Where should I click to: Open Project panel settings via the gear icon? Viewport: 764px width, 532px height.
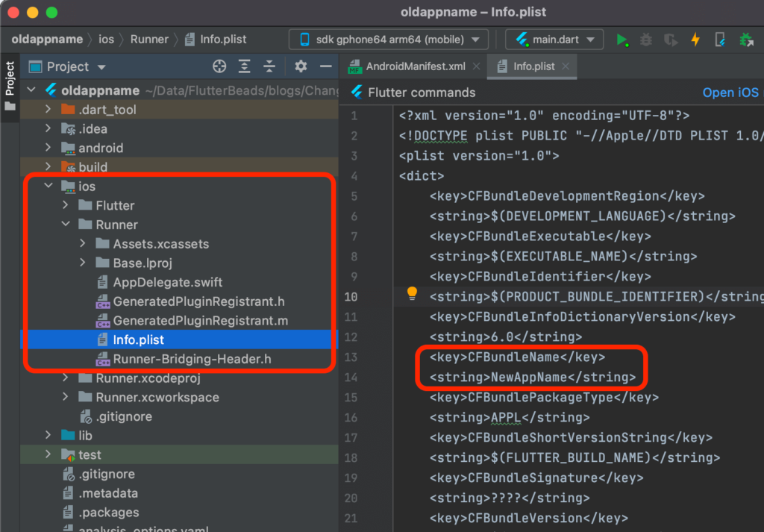[300, 66]
